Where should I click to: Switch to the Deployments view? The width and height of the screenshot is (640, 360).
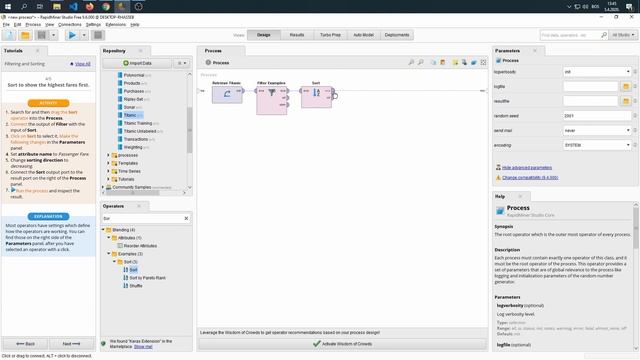(397, 35)
